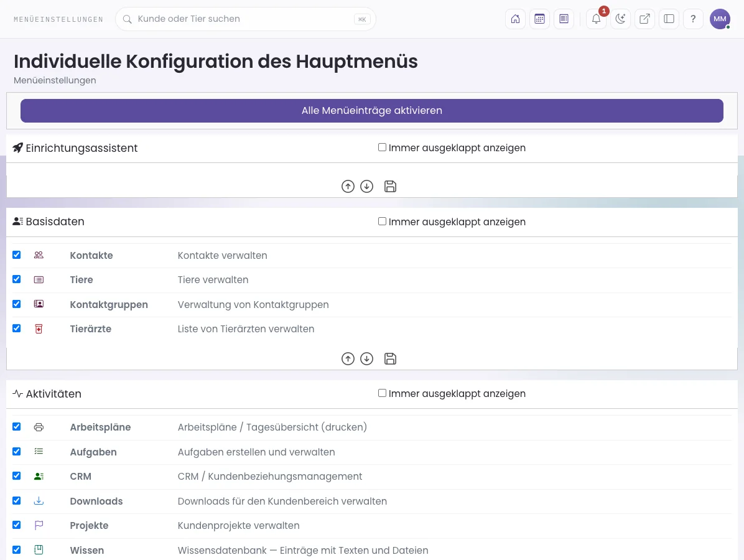This screenshot has height=560, width=744.
Task: Enable always expanded for Aktivitäten
Action: [x=382, y=393]
